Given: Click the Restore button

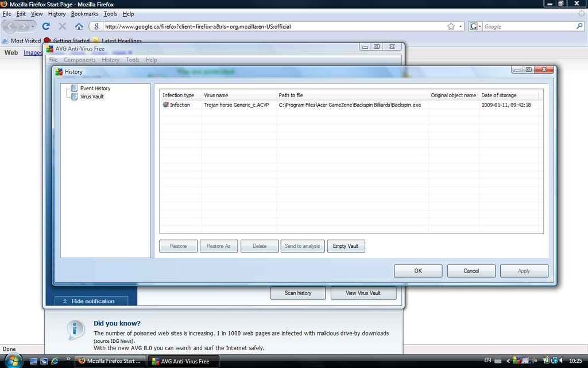Looking at the screenshot, I should coord(178,246).
